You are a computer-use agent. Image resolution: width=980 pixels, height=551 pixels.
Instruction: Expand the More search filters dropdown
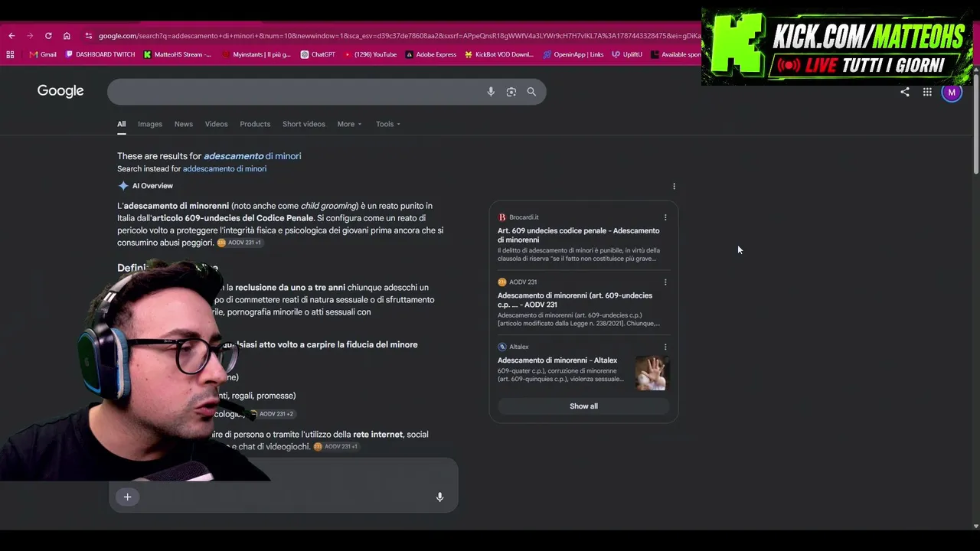tap(349, 124)
